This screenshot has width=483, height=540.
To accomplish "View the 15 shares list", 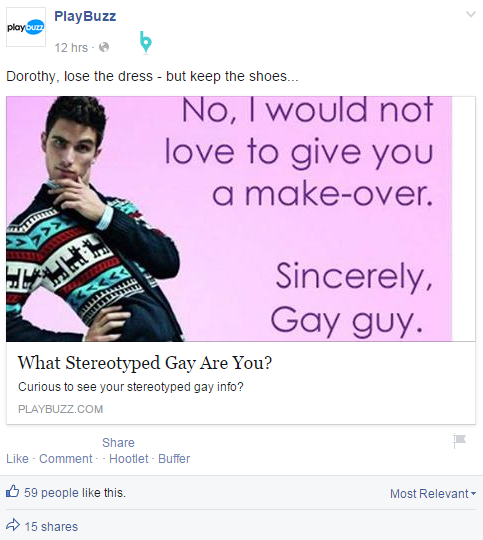I will click(51, 527).
